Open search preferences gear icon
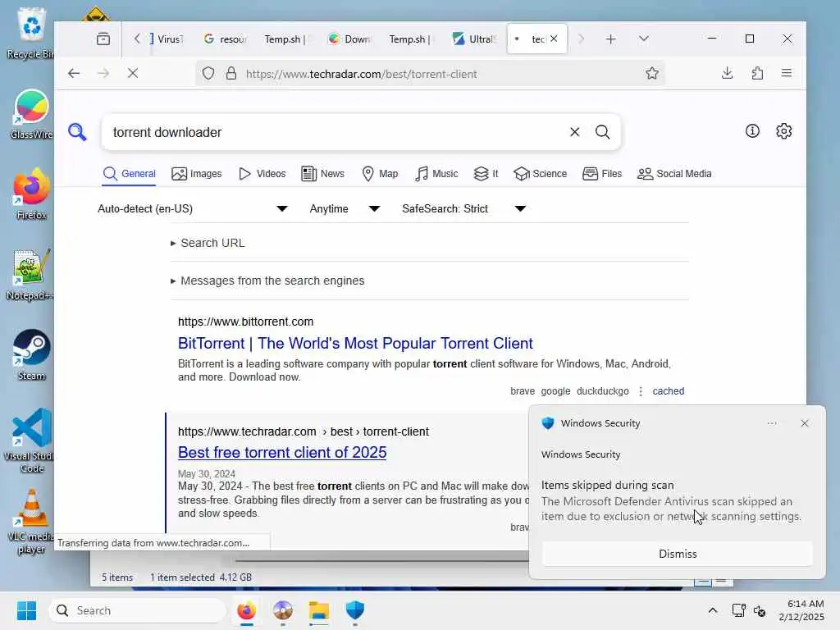 click(783, 131)
